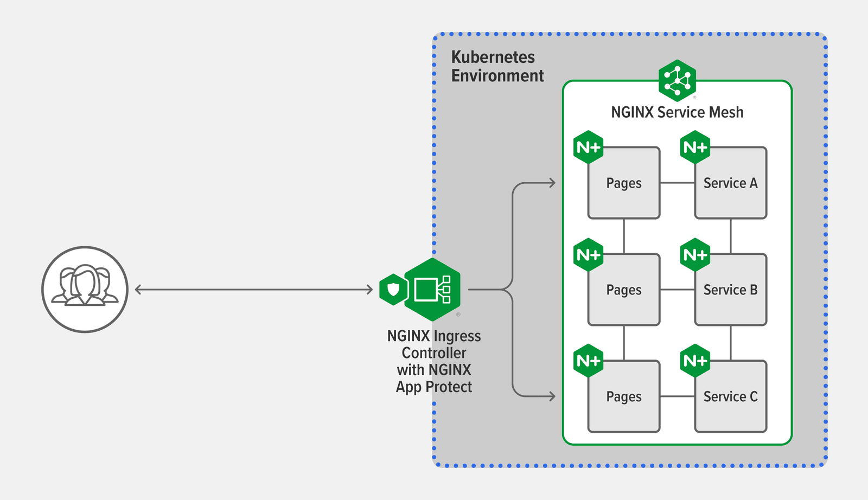Click the N+ icon next to the top Pages box
This screenshot has height=500, width=868.
[x=588, y=146]
